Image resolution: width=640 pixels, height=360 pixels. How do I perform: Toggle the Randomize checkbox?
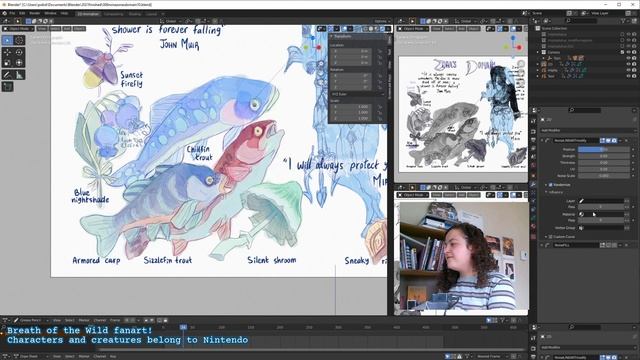550,185
